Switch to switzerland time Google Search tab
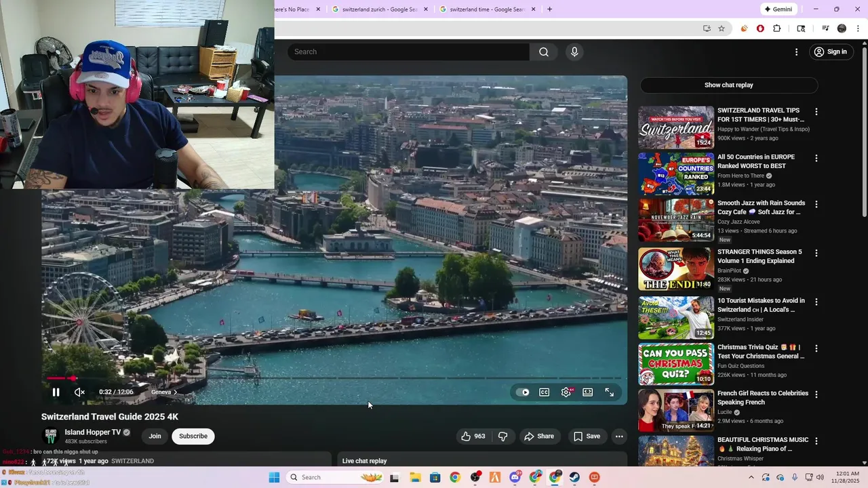This screenshot has width=868, height=488. (487, 9)
